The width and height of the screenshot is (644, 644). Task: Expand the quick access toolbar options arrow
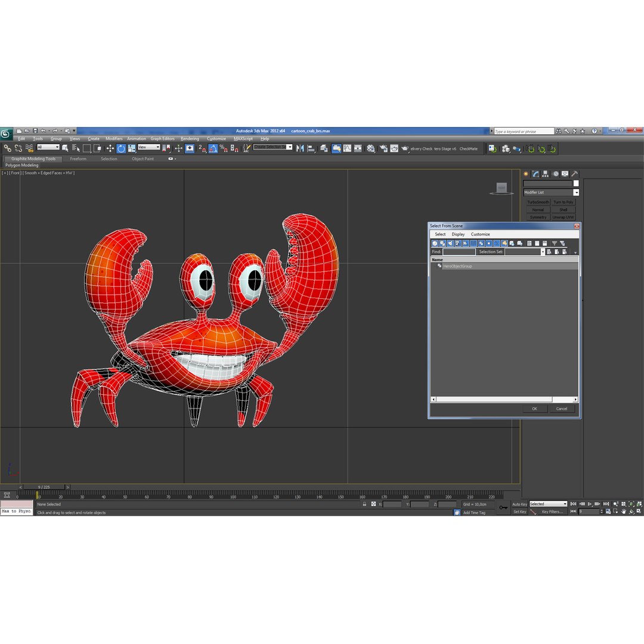tap(75, 131)
